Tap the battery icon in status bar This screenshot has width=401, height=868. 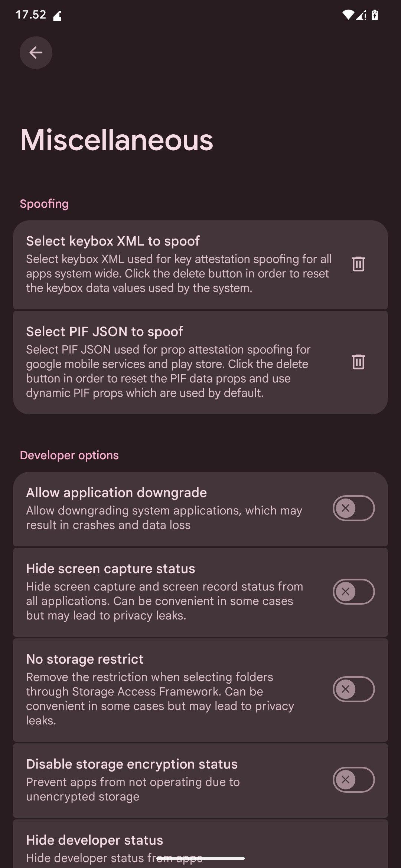click(375, 15)
